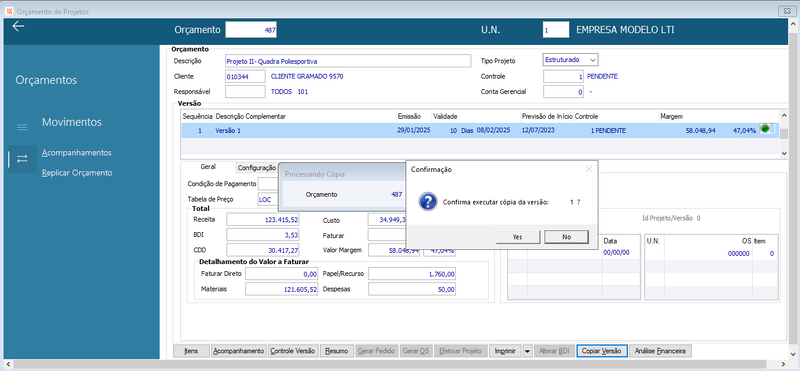This screenshot has width=800, height=371.
Task: Open Análise Financeira
Action: pyautogui.click(x=661, y=351)
